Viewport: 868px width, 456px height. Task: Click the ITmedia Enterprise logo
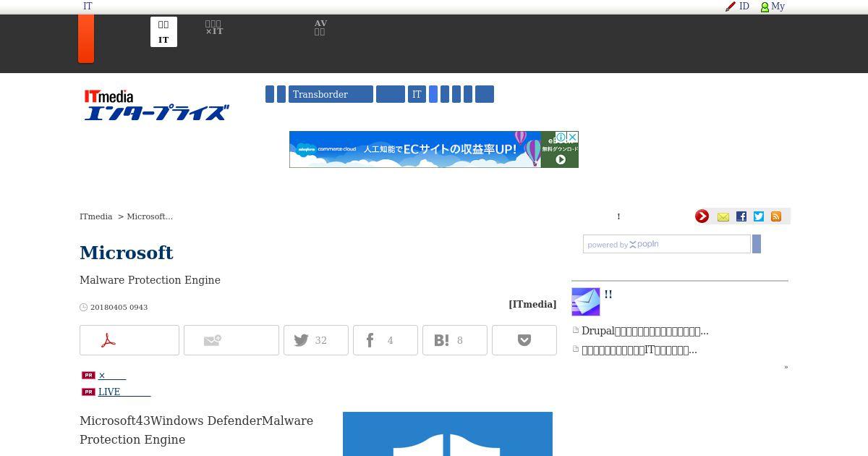(x=156, y=105)
